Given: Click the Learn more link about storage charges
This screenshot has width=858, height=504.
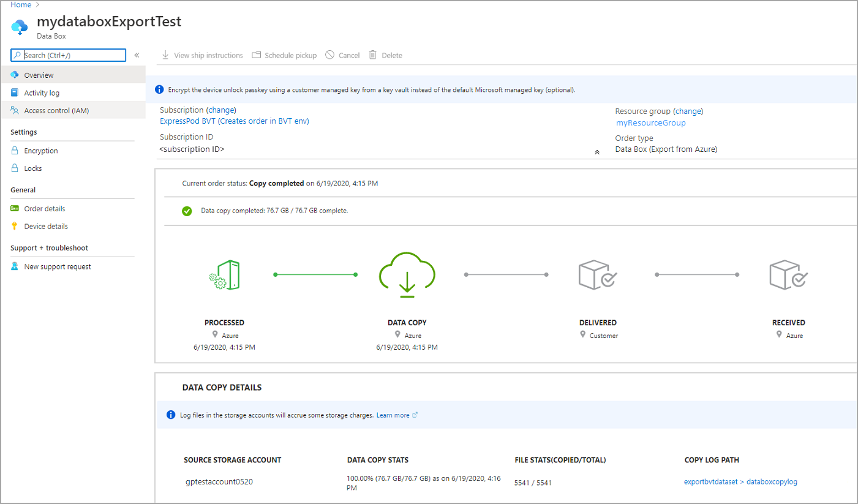Looking at the screenshot, I should pyautogui.click(x=393, y=415).
